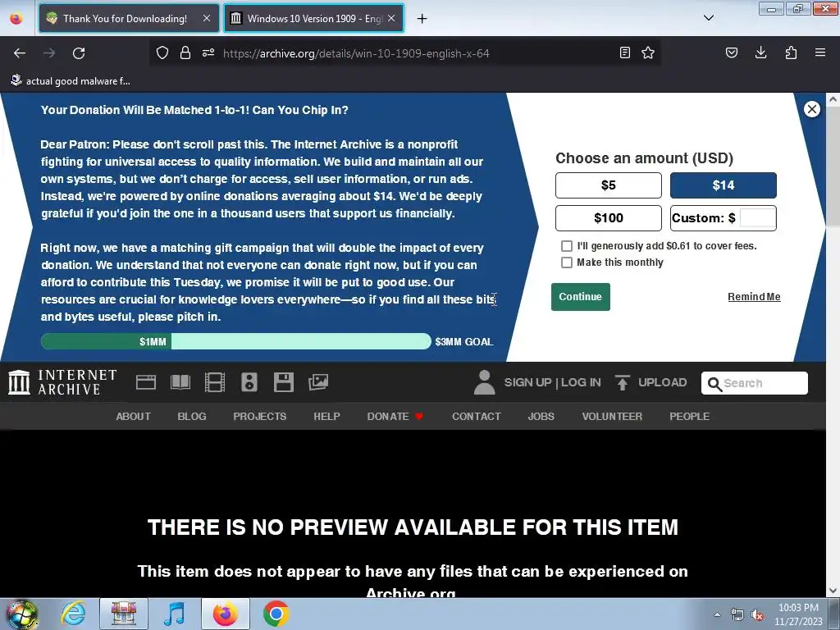Screen dimensions: 840x630
Task: Open the Extensions puzzle icon
Action: (x=791, y=52)
